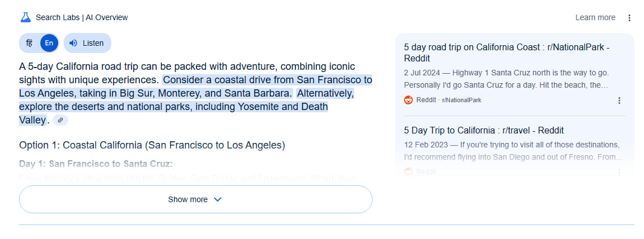Click the faded Reddit icon under the r/travel result
644x239 pixels.
[408, 172]
